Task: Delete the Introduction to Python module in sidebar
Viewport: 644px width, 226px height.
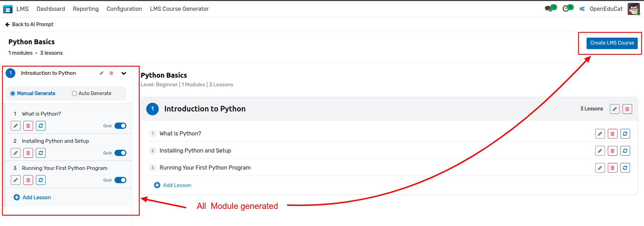Action: tap(111, 73)
